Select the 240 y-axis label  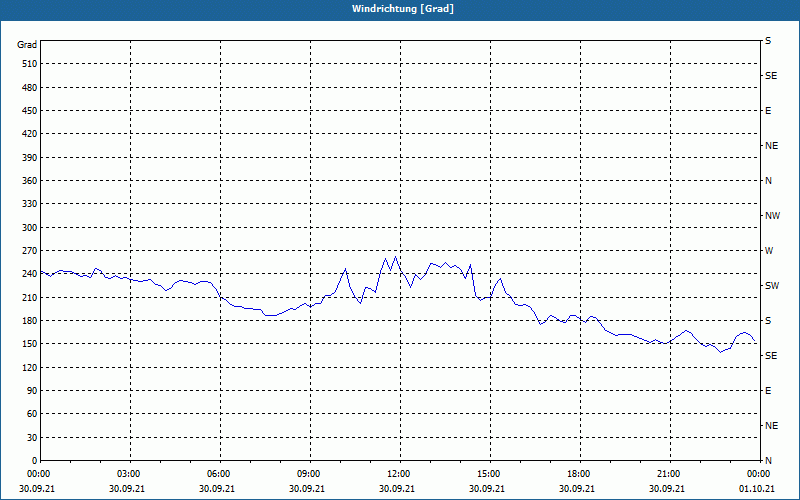[x=29, y=274]
